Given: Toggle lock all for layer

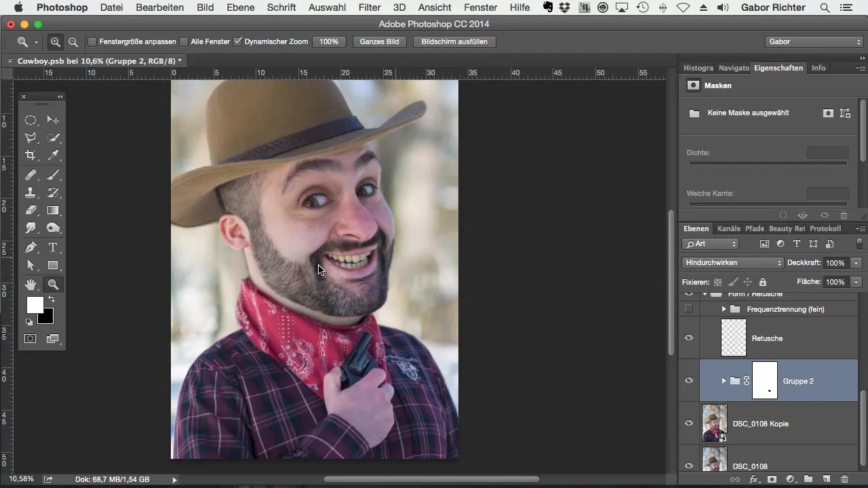Looking at the screenshot, I should point(763,282).
